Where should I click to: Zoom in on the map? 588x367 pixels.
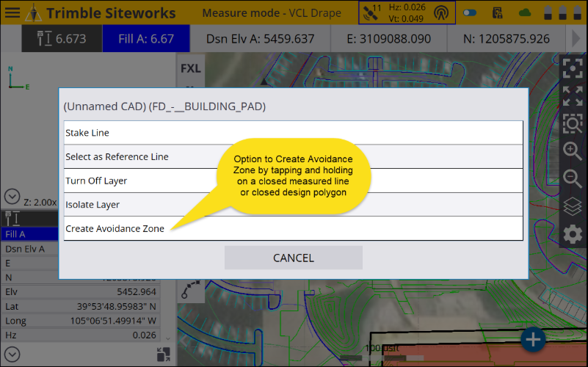click(x=573, y=151)
